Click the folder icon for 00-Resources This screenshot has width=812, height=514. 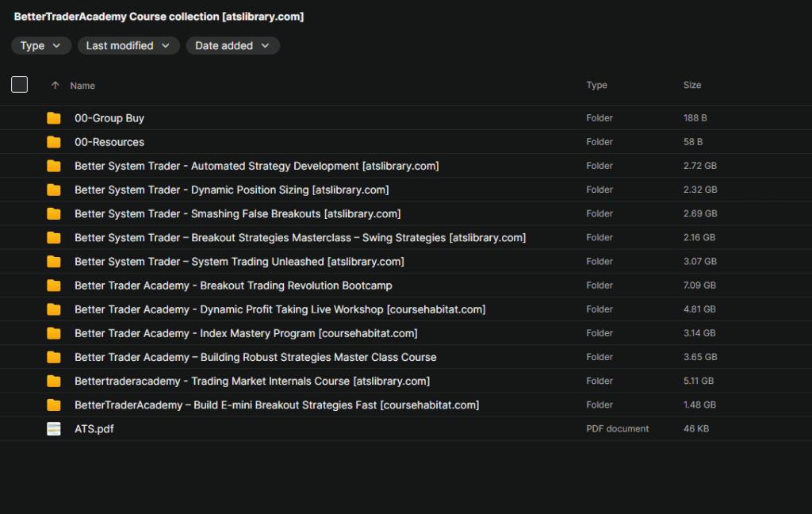coord(54,142)
